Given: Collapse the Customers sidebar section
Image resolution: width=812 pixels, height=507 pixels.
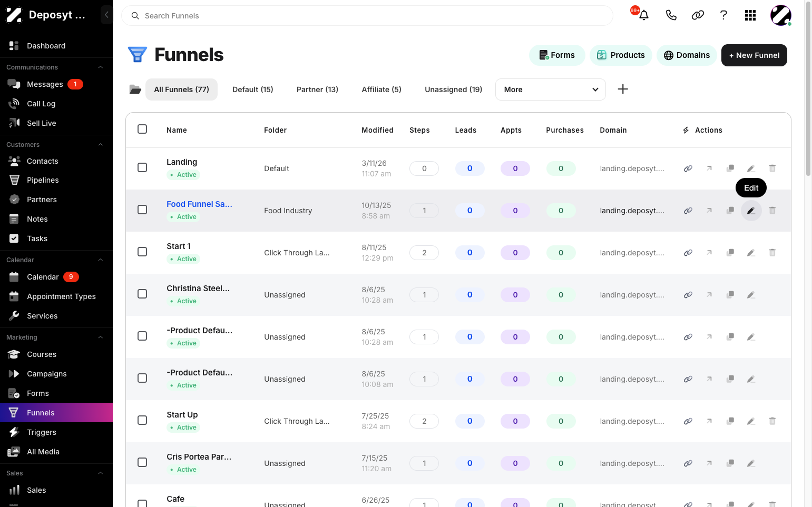Looking at the screenshot, I should coord(100,145).
